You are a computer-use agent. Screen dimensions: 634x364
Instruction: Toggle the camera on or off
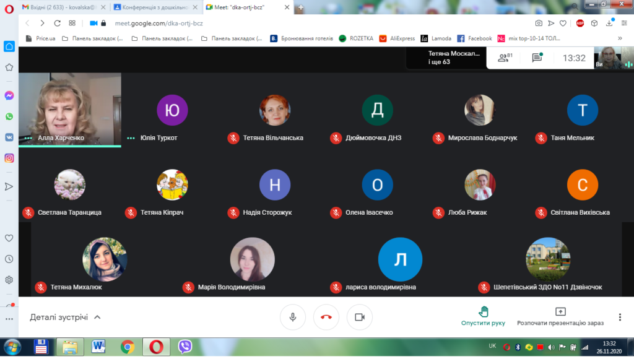coord(360,317)
